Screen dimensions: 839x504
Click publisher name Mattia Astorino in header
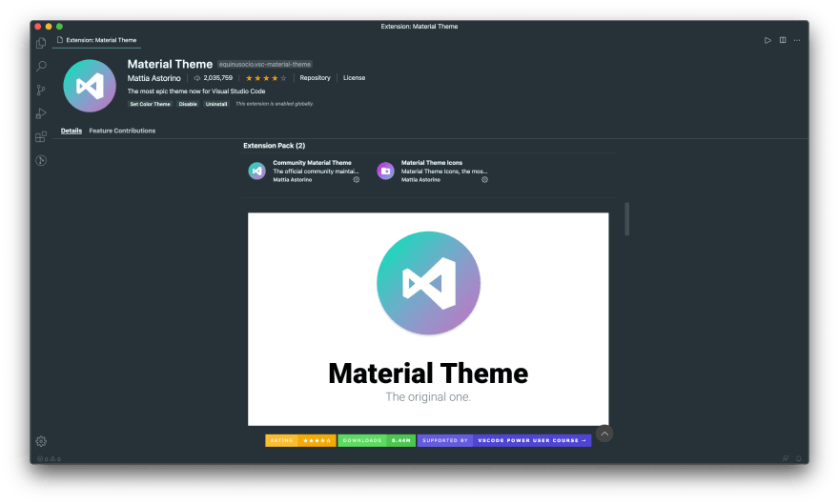point(154,78)
